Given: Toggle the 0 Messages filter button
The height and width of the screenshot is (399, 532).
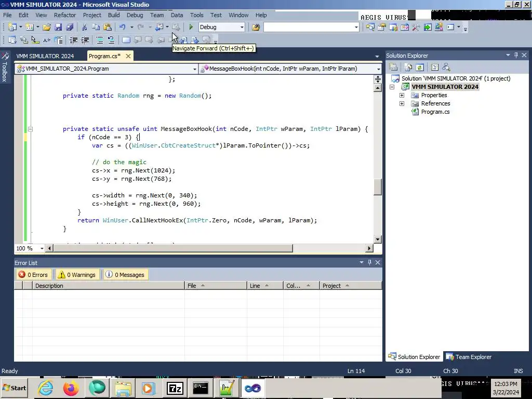Looking at the screenshot, I should click(x=125, y=274).
